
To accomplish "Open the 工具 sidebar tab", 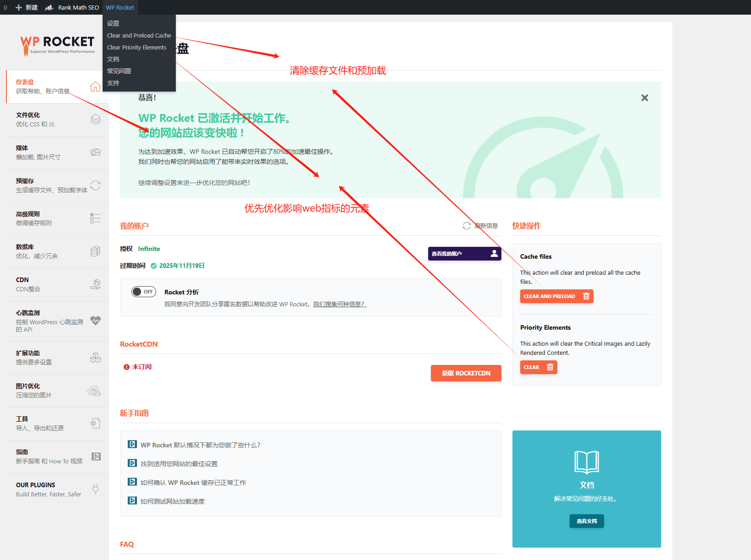I will pyautogui.click(x=58, y=424).
